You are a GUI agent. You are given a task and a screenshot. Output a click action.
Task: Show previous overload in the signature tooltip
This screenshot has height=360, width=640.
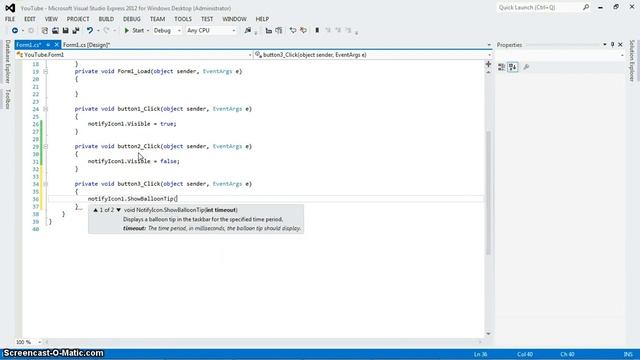96,210
